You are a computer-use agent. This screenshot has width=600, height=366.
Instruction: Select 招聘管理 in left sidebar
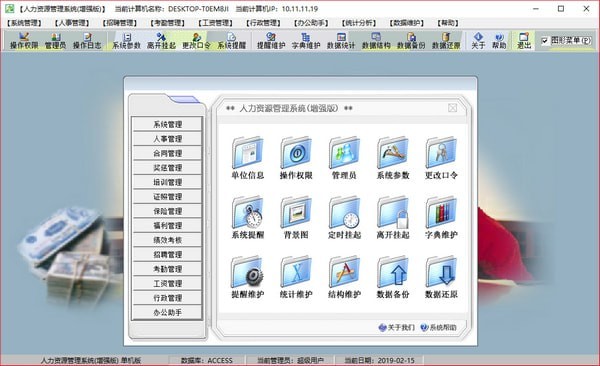tap(167, 255)
